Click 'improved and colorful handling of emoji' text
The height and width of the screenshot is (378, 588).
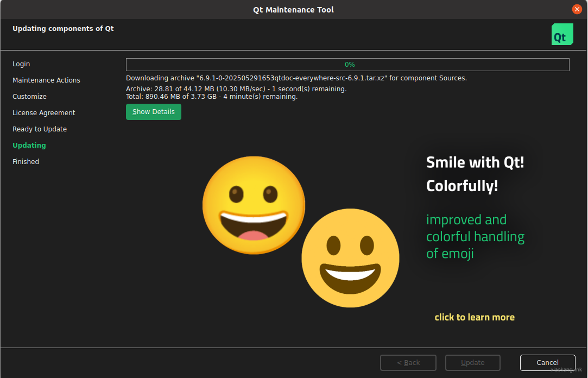(x=475, y=237)
